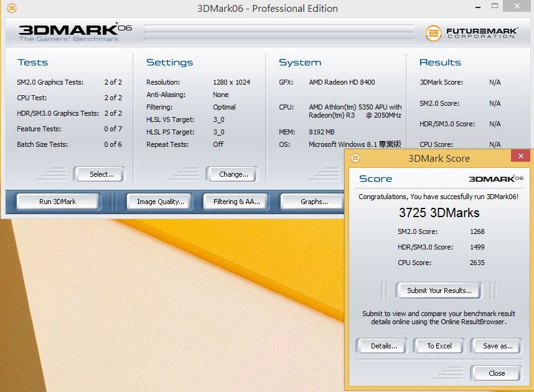Click the Results SM2.0 Score 'N/A' value

click(495, 103)
